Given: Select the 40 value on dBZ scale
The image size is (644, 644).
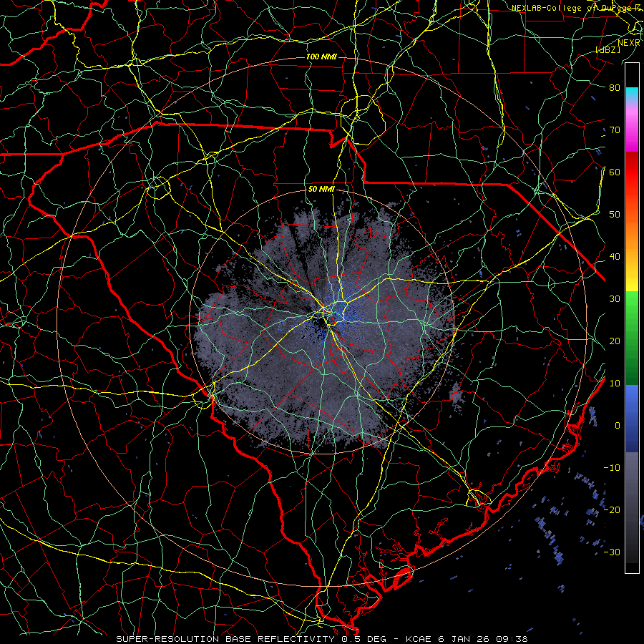Looking at the screenshot, I should (x=615, y=257).
